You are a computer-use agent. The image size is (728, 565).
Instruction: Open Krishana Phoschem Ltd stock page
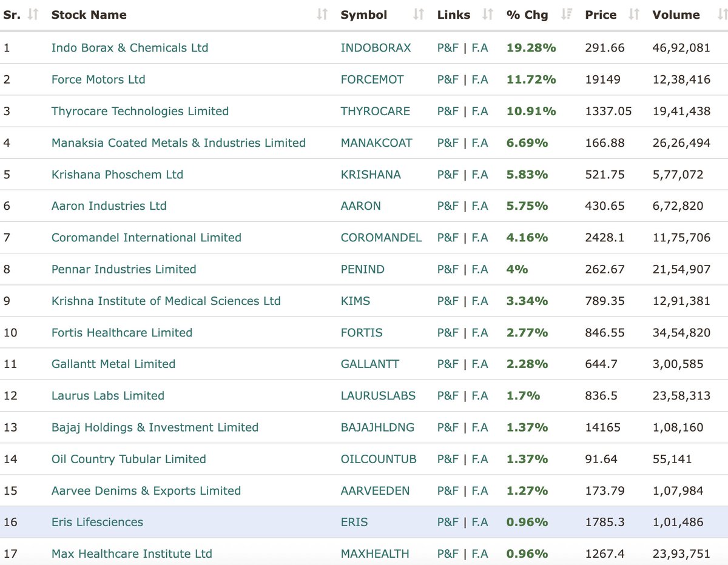117,175
